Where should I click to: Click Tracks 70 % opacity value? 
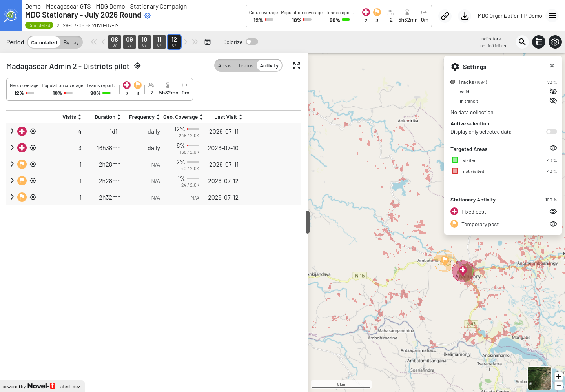[552, 82]
